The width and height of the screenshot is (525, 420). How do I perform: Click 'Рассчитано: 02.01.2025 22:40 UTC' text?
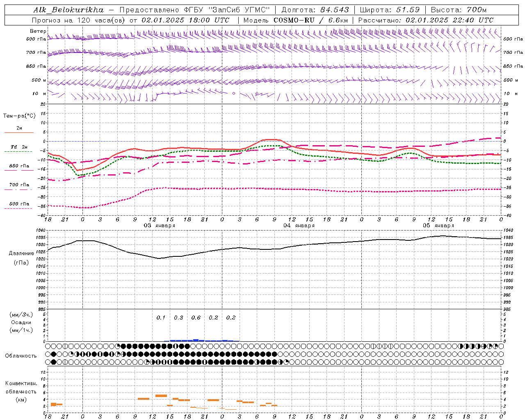coord(426,20)
